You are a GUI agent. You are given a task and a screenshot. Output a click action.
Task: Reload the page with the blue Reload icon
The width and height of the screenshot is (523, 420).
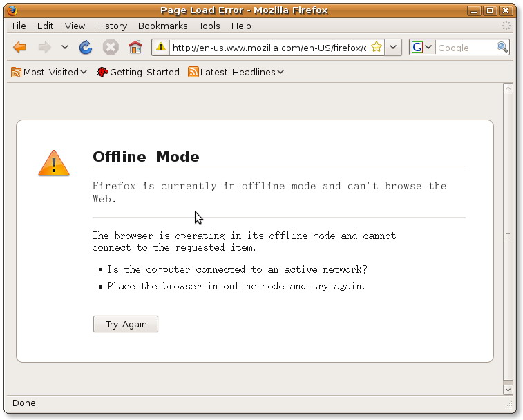point(86,47)
